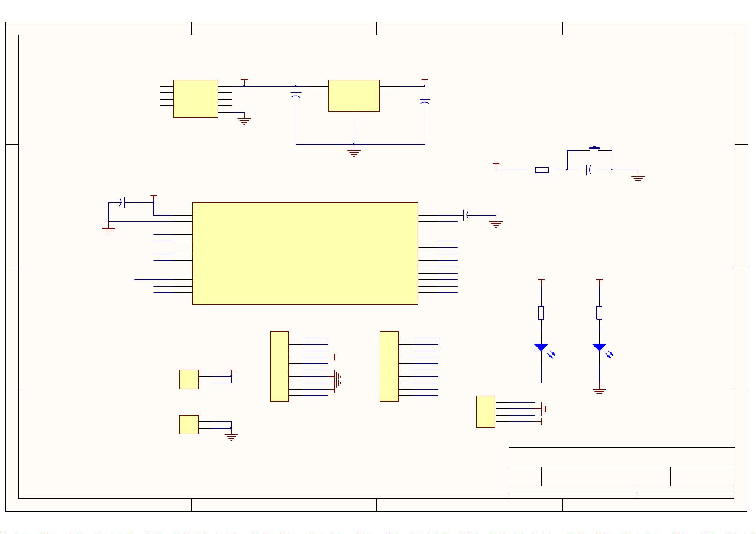
Task: Select tall header with only signal wires
Action: pos(389,366)
